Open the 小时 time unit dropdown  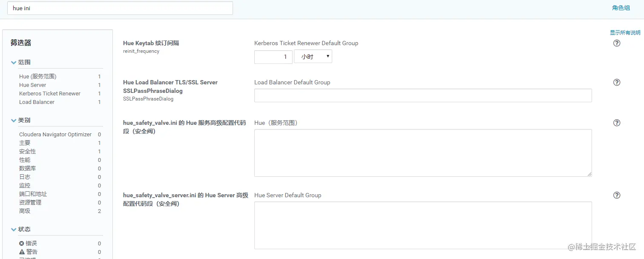coord(313,57)
